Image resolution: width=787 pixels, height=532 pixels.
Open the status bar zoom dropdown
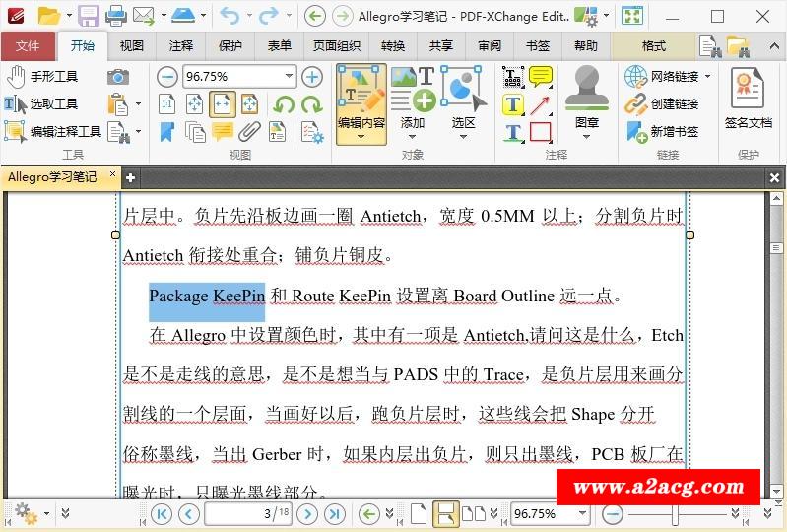pos(582,513)
